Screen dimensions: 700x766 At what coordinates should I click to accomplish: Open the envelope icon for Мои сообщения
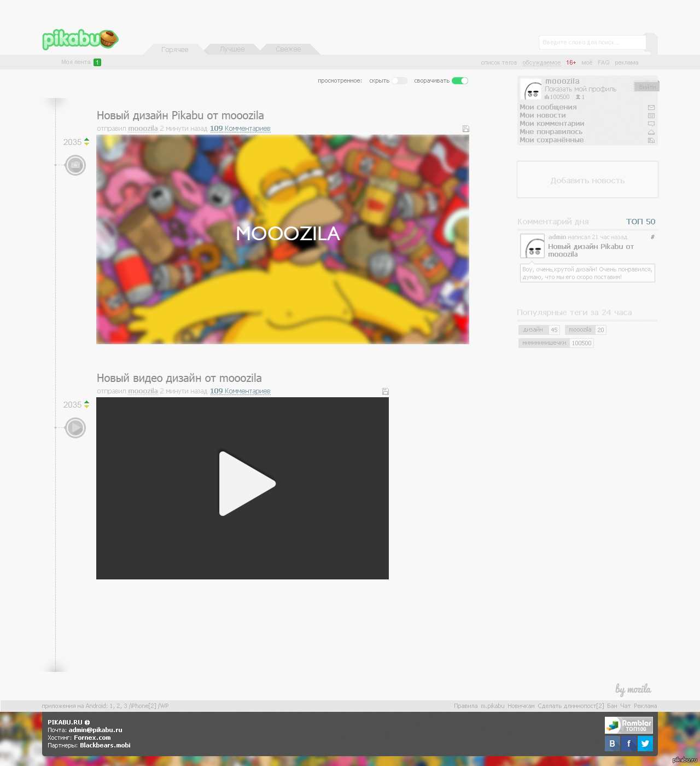pyautogui.click(x=651, y=107)
